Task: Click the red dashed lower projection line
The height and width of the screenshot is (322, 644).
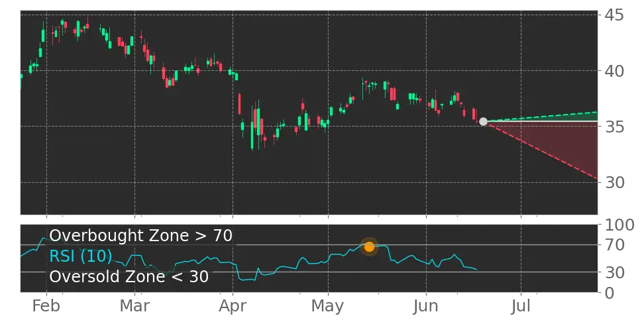Action: coord(540,150)
